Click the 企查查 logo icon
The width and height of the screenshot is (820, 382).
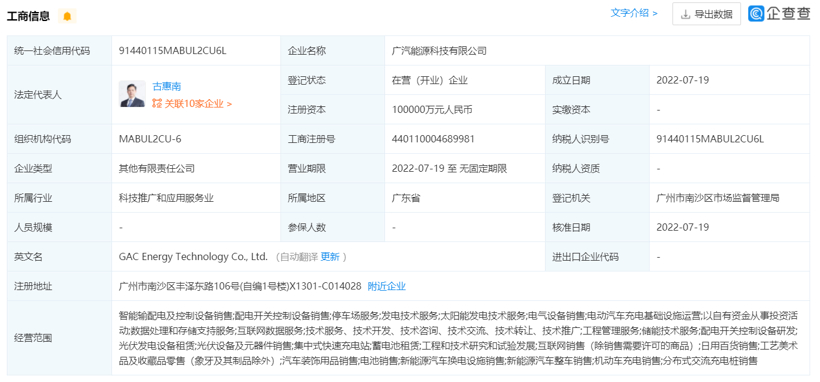(x=756, y=14)
